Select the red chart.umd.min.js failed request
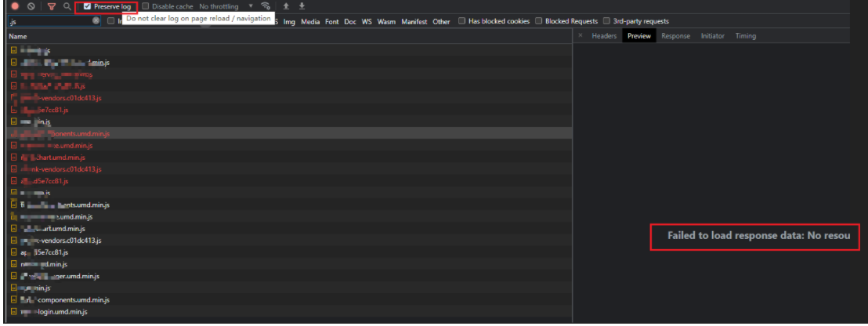This screenshot has width=868, height=326. (x=290, y=158)
